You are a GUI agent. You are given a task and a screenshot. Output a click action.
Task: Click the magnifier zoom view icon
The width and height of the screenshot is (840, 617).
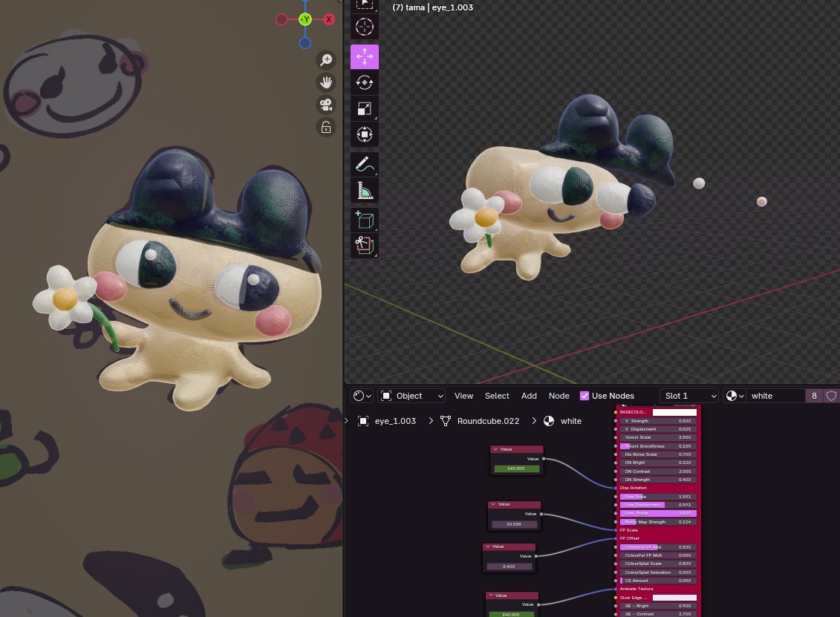[326, 59]
